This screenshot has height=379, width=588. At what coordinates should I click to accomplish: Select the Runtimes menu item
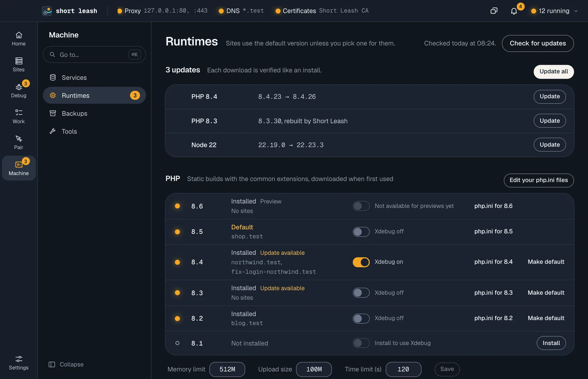click(94, 96)
